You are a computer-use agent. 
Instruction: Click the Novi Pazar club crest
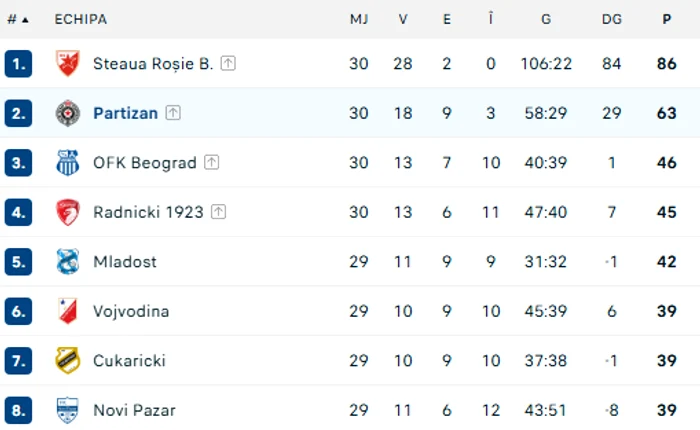[67, 410]
